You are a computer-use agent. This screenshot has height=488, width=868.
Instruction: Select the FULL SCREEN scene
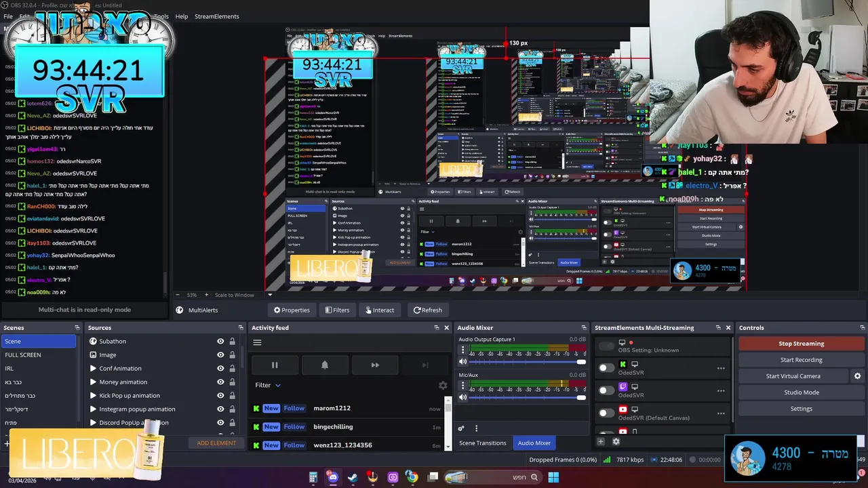coord(39,355)
